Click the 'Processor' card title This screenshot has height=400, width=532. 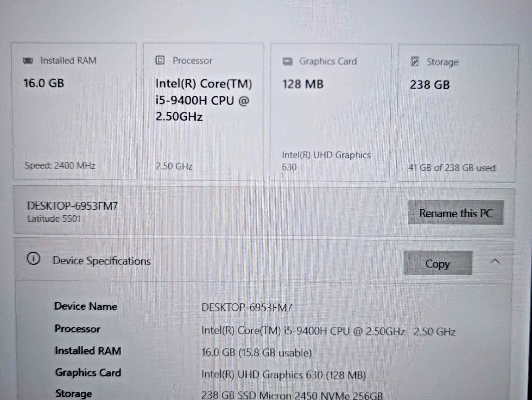[193, 61]
